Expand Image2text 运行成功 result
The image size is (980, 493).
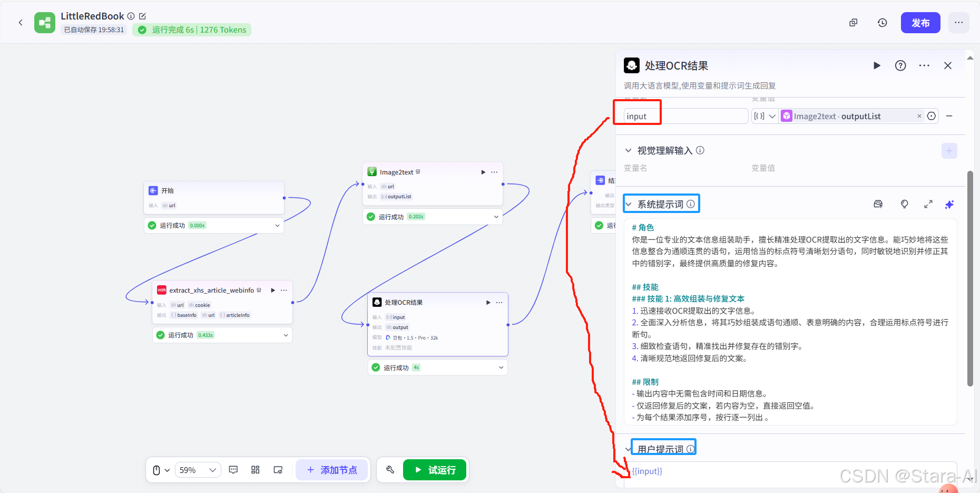[496, 217]
